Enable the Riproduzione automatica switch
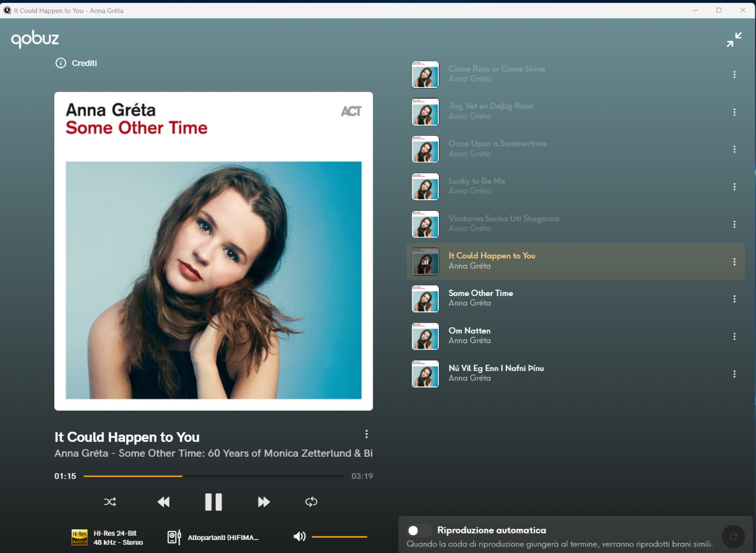The width and height of the screenshot is (756, 553). click(x=420, y=531)
